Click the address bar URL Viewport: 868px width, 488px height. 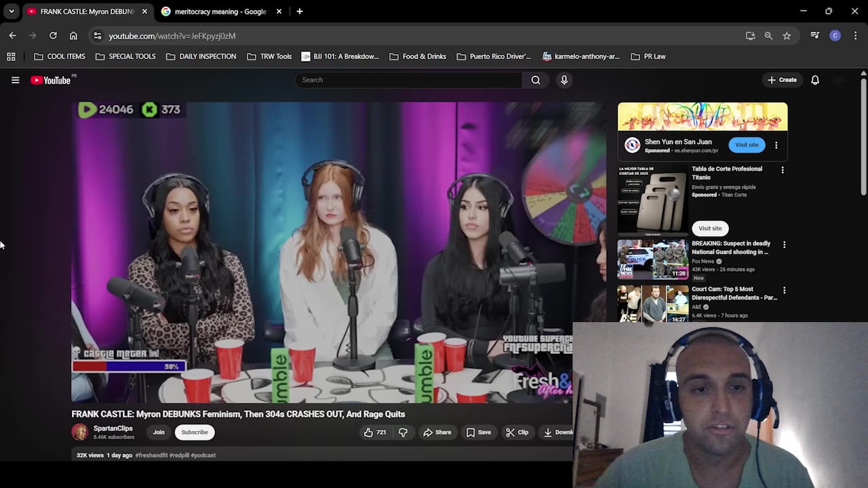172,36
